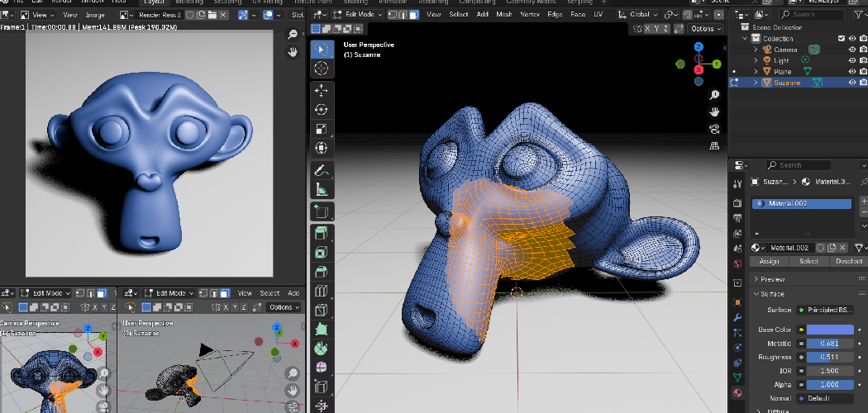
Task: Open the Material properties tab
Action: pyautogui.click(x=737, y=392)
